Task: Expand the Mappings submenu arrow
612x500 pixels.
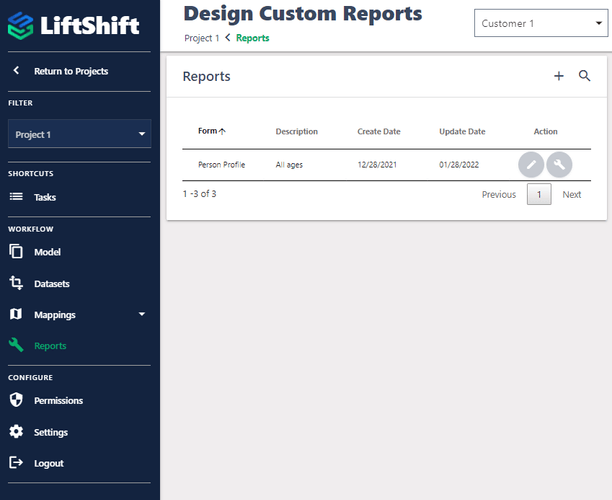Action: (x=141, y=315)
